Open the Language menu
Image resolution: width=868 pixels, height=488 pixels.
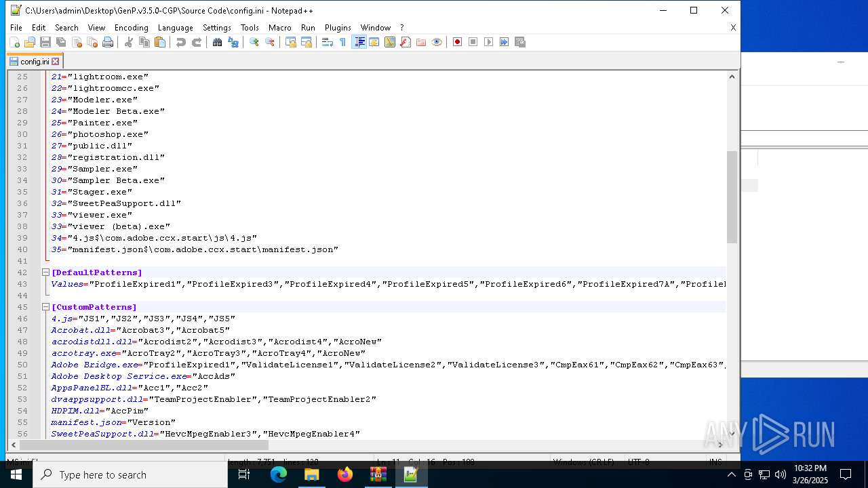click(x=175, y=28)
